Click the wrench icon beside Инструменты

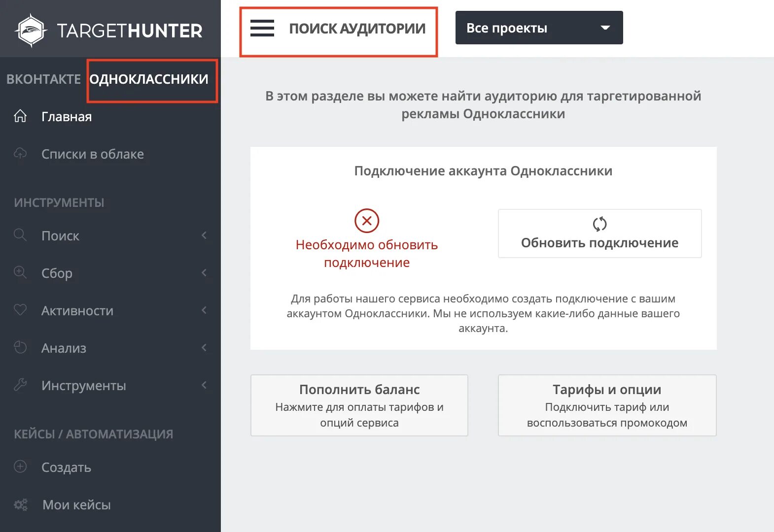pos(20,385)
